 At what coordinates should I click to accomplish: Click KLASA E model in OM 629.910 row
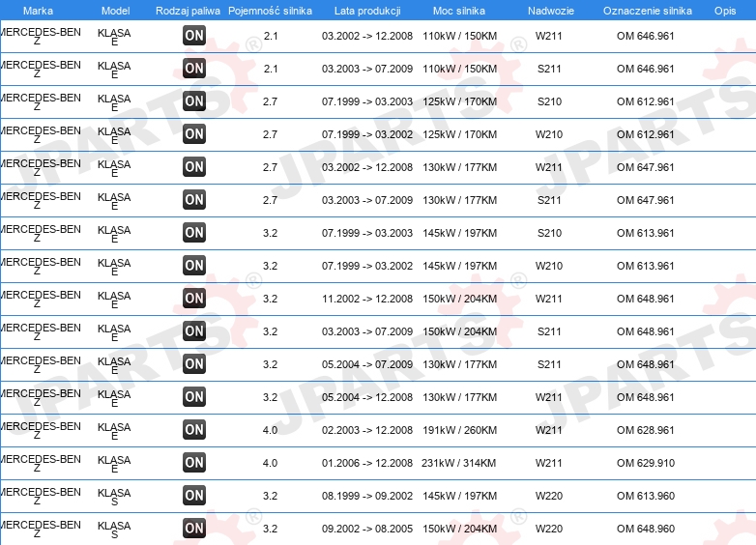(x=114, y=464)
